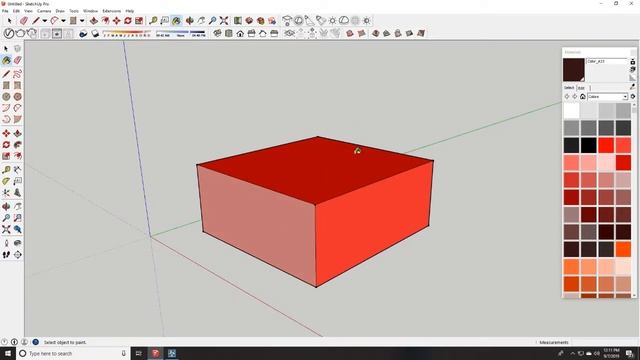Image resolution: width=640 pixels, height=360 pixels.
Task: Open the Details menu arrow in Materials
Action: pyautogui.click(x=633, y=97)
